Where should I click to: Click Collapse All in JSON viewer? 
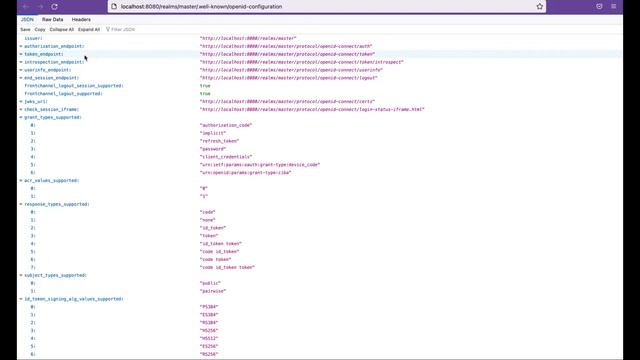[x=62, y=29]
